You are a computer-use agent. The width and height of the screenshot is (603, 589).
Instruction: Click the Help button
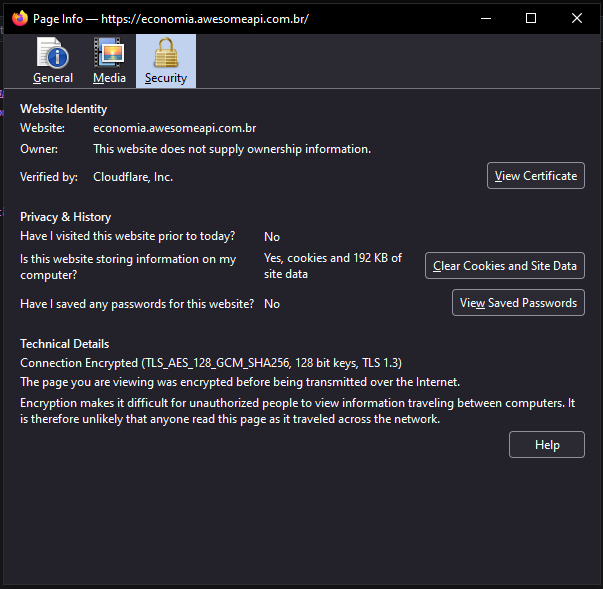tap(547, 444)
